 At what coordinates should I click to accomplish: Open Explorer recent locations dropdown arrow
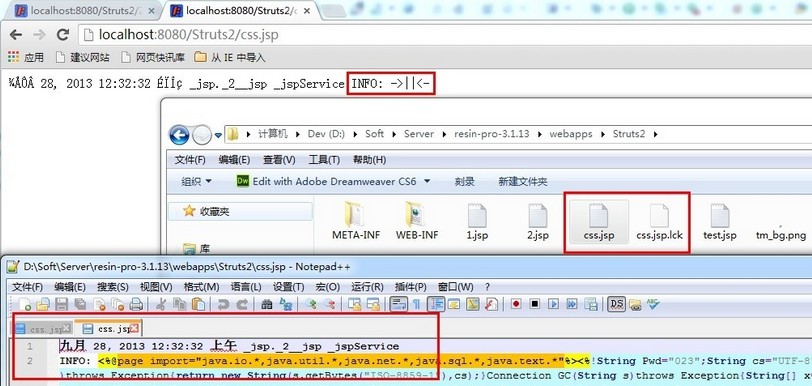point(218,135)
